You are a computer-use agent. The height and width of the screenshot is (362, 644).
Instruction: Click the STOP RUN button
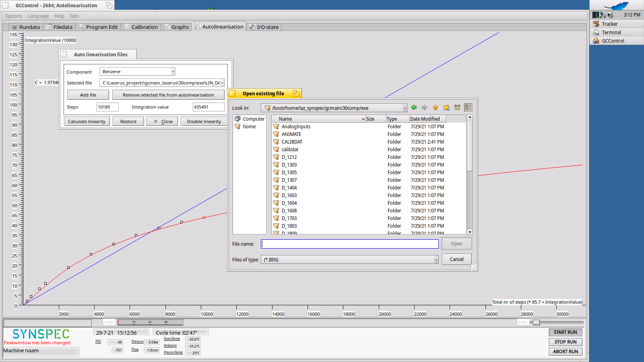[566, 342]
